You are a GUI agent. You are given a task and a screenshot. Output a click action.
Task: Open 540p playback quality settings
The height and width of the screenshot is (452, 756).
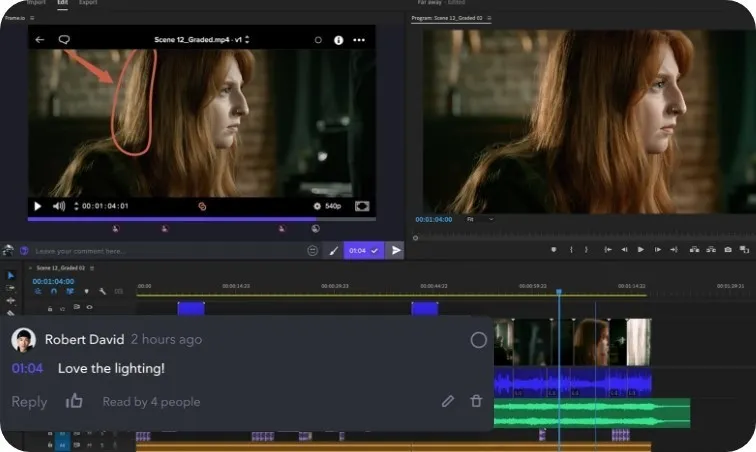pos(328,206)
